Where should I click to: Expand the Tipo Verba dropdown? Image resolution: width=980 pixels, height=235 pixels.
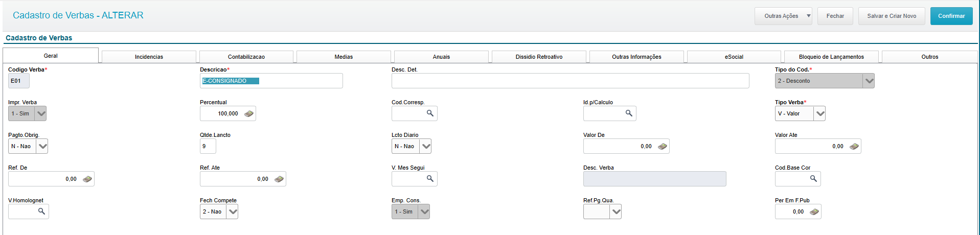pyautogui.click(x=820, y=114)
